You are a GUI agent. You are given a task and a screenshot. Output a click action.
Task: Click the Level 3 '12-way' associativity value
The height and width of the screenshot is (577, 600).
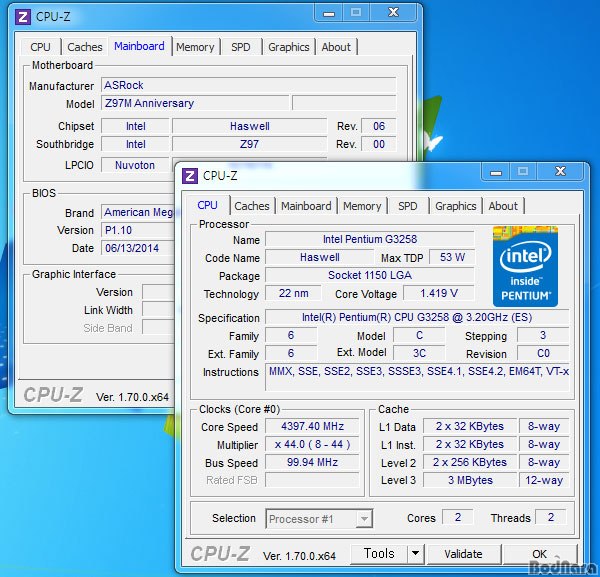544,480
